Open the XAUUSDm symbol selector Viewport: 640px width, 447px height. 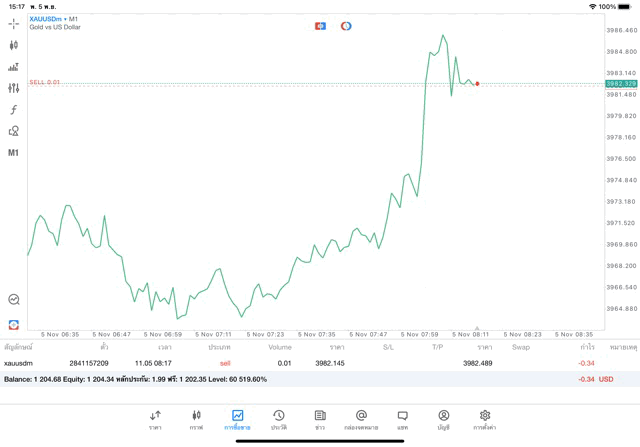pos(48,19)
